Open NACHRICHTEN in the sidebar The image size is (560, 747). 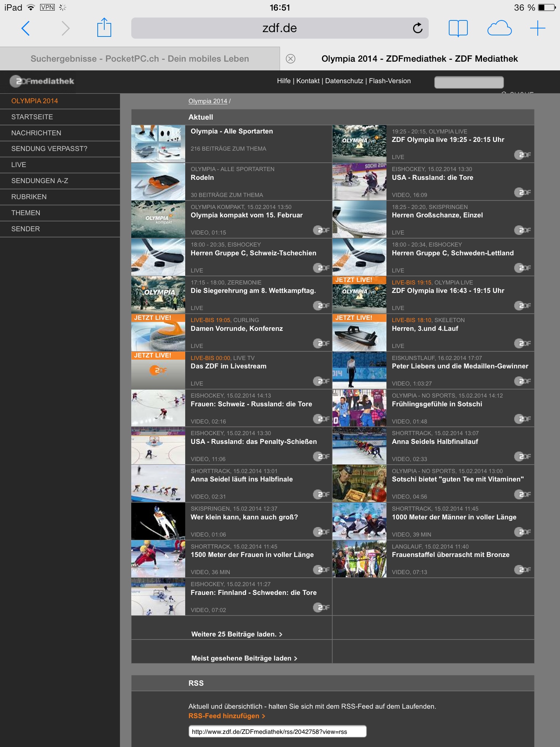pos(60,133)
